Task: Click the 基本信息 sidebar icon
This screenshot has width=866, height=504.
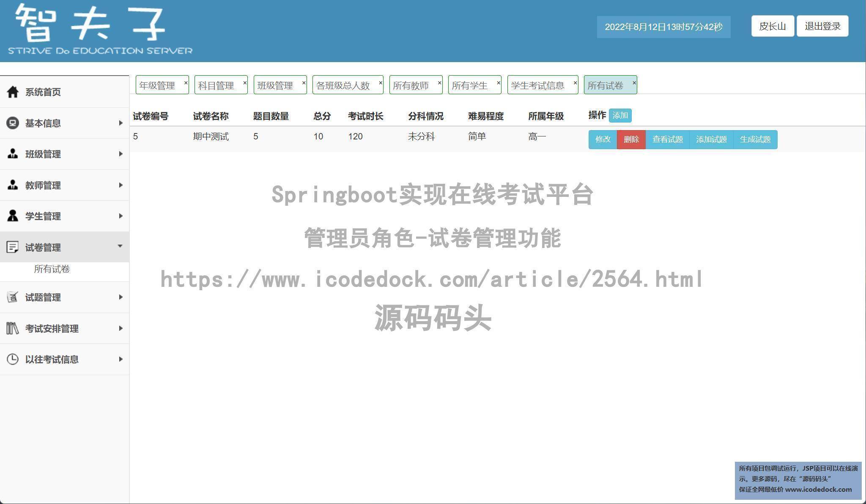Action: [13, 123]
